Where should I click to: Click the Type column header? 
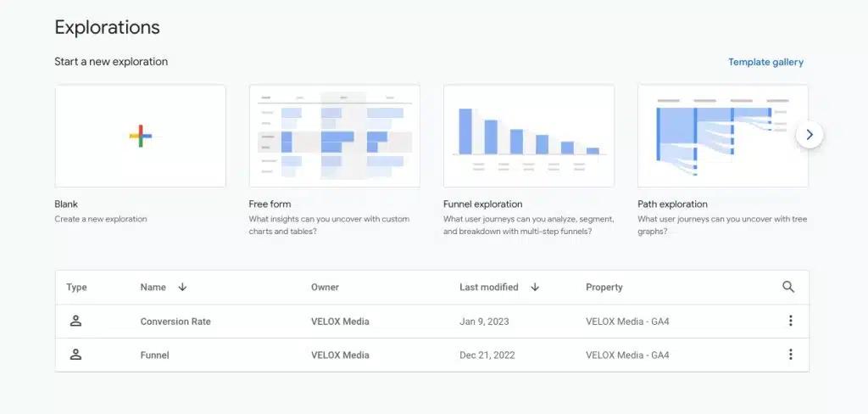[x=76, y=288]
